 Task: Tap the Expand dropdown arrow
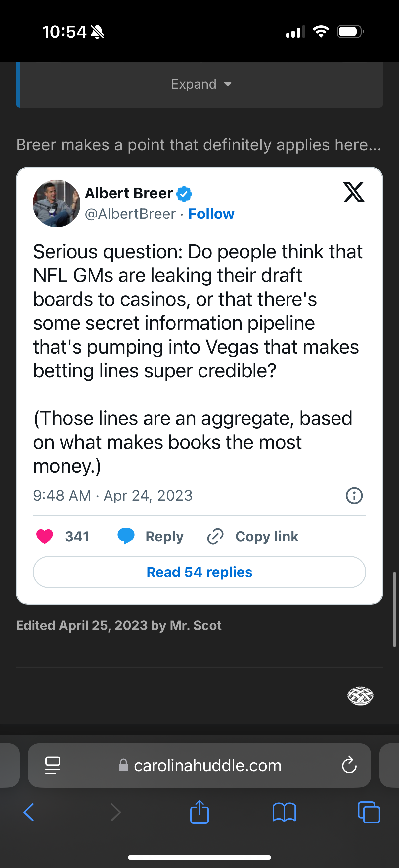tap(228, 84)
